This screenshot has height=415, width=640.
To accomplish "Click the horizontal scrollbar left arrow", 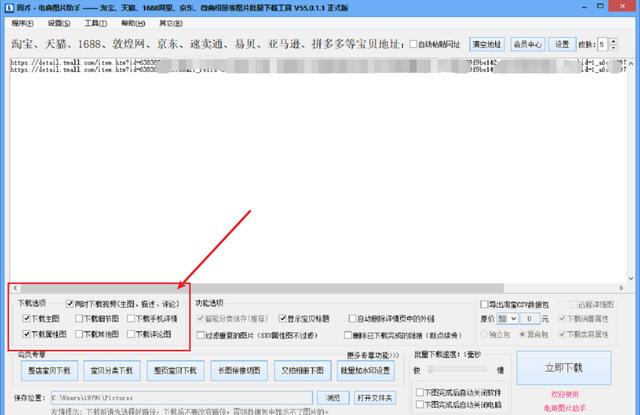I will (x=15, y=288).
